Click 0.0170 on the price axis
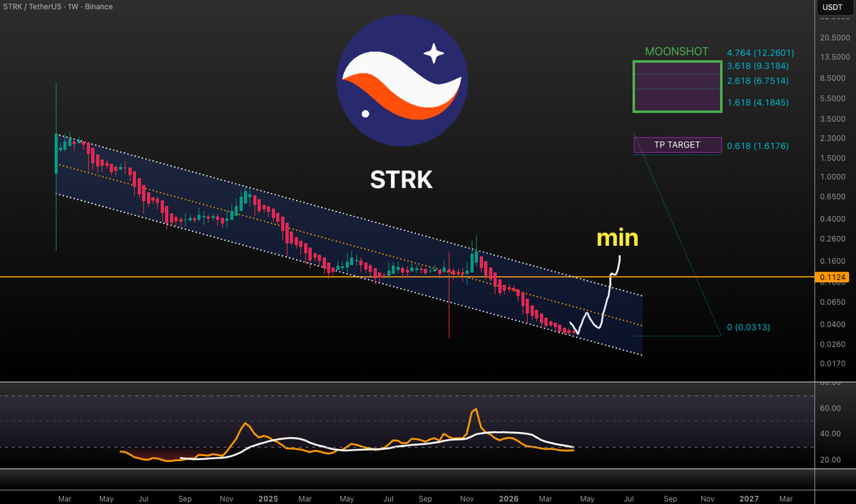This screenshot has width=856, height=504. (832, 364)
